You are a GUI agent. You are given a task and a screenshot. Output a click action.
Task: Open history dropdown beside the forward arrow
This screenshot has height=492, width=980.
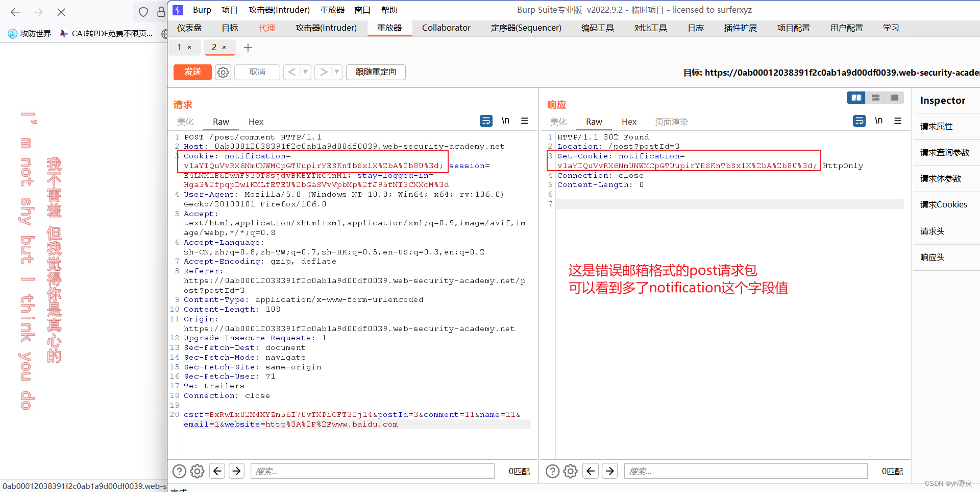click(337, 72)
